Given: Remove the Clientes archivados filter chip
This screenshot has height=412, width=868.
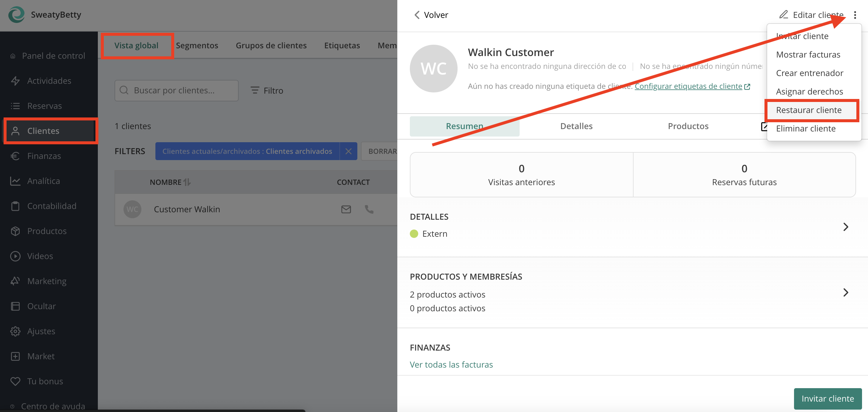Looking at the screenshot, I should click(348, 151).
